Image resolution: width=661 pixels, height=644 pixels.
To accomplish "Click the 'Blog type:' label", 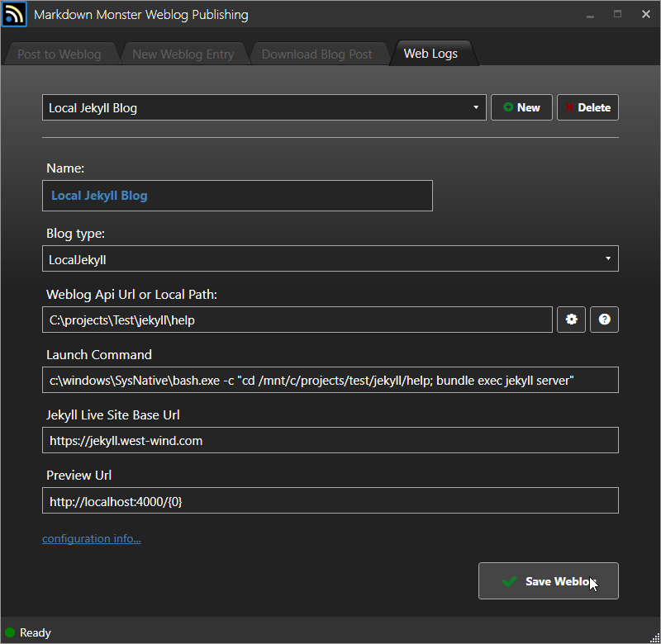I will click(75, 234).
